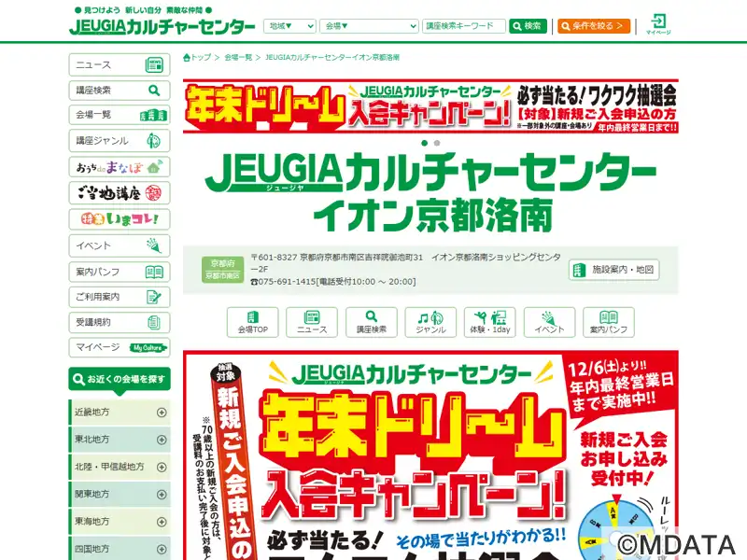Click JEUGIAカルチャーセンターイオン京都洛南 breadcrumb text
The height and width of the screenshot is (560, 747).
pyautogui.click(x=332, y=58)
